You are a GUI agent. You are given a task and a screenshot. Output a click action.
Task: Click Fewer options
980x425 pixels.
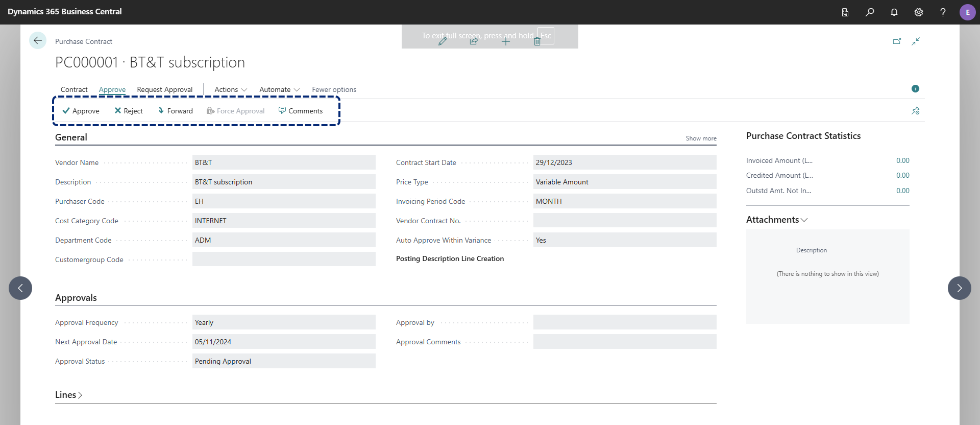334,89
